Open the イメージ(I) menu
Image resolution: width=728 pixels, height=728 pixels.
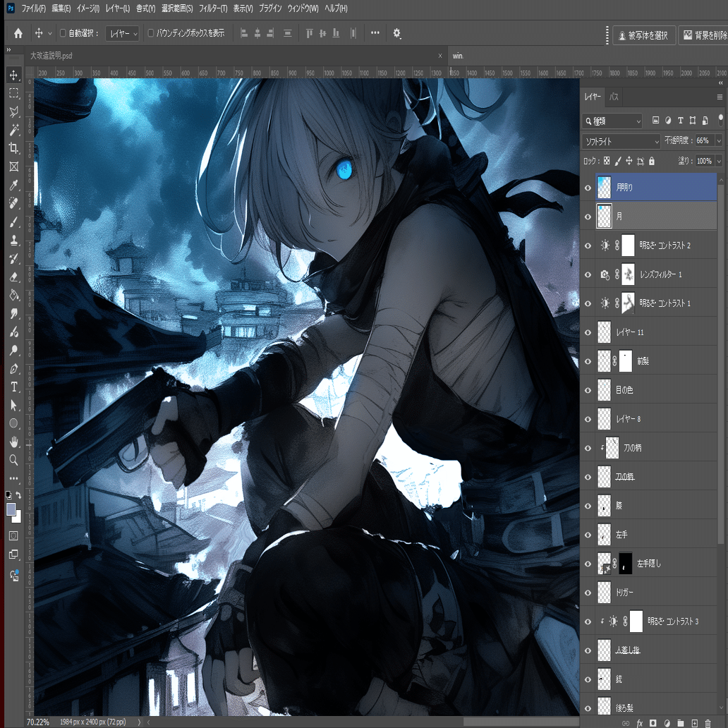87,8
